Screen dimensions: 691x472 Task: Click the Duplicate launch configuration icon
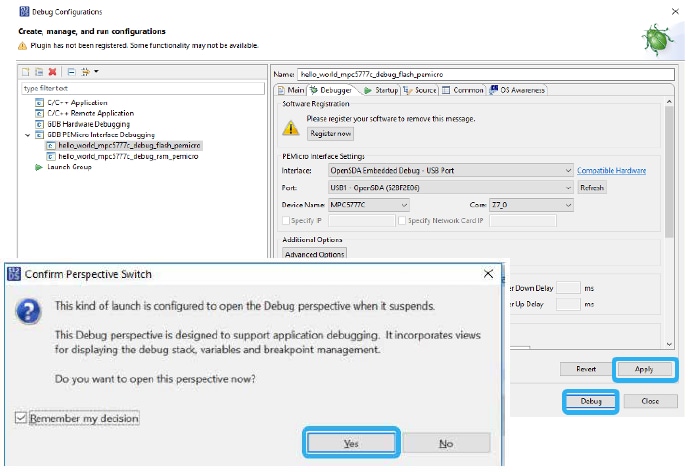pos(38,72)
